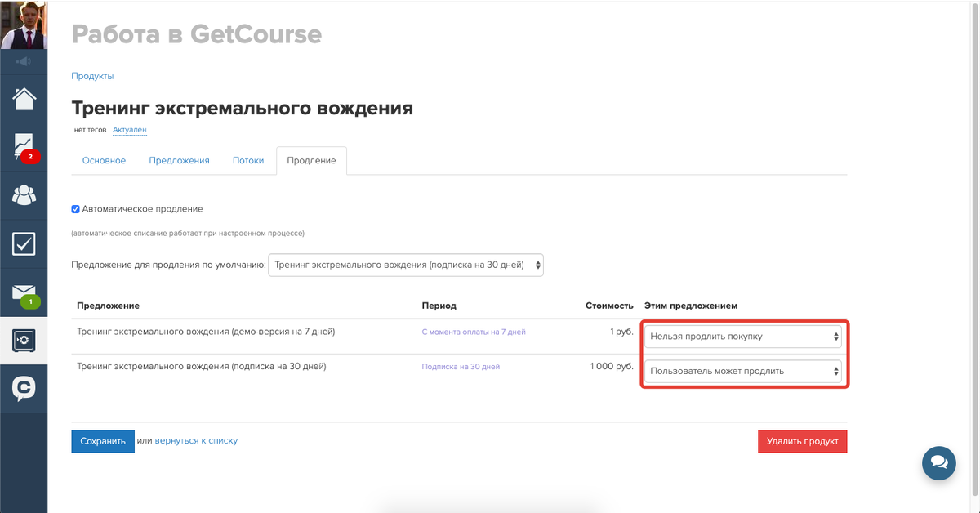Open the tasks checkmark sidebar icon
This screenshot has width=980, height=513.
click(24, 243)
